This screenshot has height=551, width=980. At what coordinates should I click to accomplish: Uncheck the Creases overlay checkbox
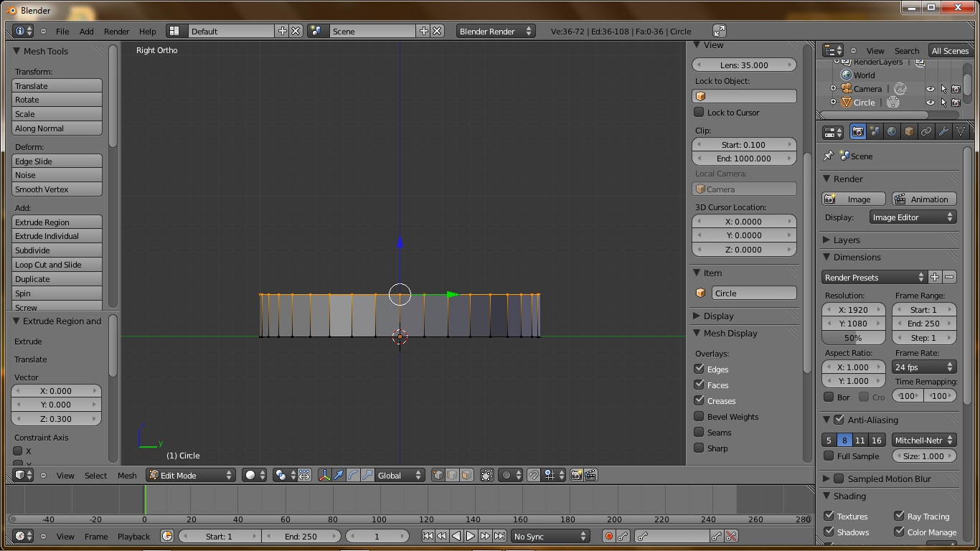point(699,400)
